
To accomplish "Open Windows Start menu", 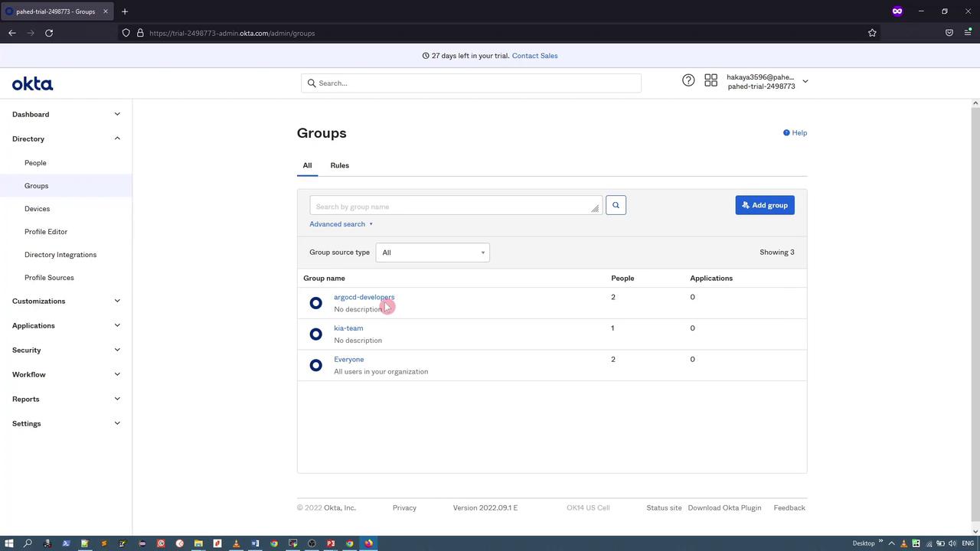I will [9, 543].
